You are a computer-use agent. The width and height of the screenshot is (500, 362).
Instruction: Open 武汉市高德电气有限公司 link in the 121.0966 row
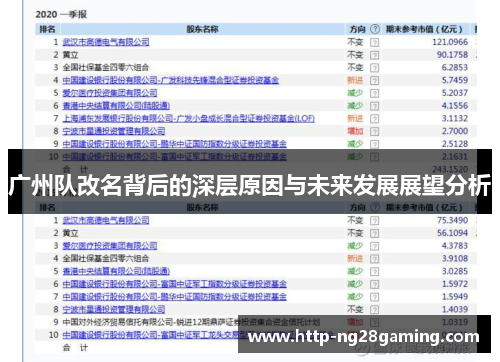(106, 42)
